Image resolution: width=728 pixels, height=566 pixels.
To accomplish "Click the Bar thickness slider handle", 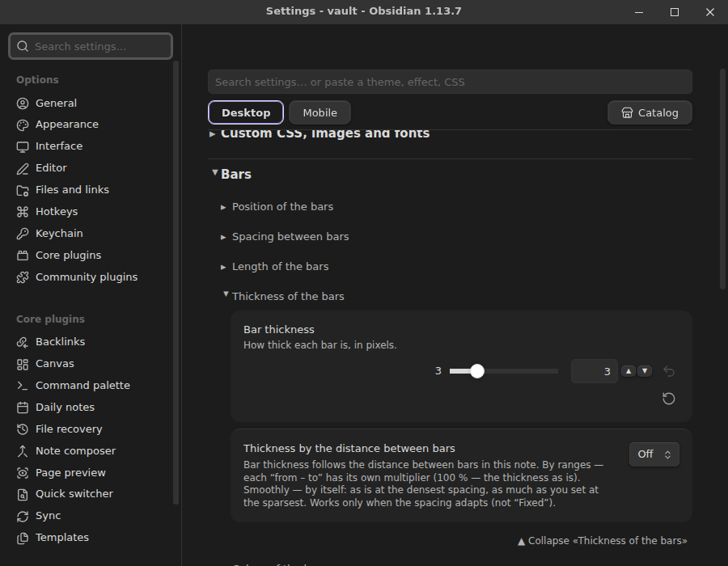I will (x=476, y=371).
